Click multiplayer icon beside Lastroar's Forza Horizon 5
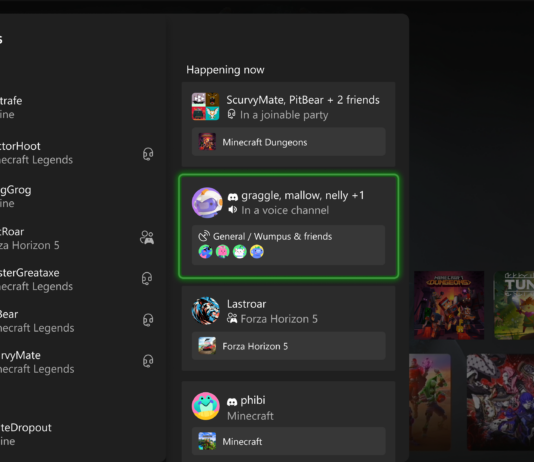The width and height of the screenshot is (534, 462). [232, 319]
